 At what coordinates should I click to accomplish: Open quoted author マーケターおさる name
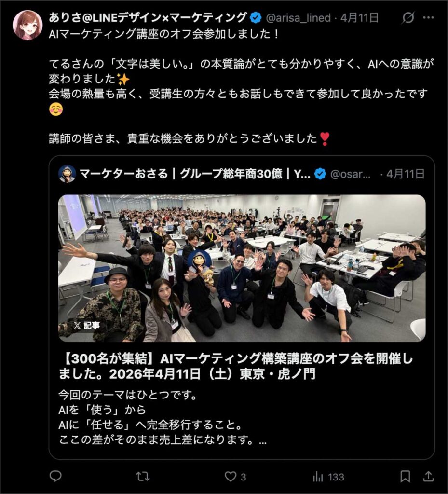pos(195,174)
